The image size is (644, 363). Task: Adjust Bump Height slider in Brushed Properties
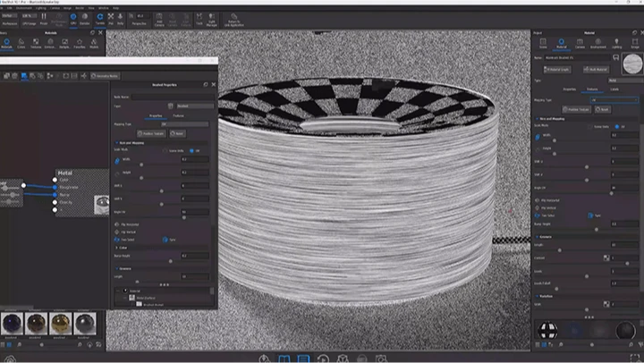(x=171, y=261)
